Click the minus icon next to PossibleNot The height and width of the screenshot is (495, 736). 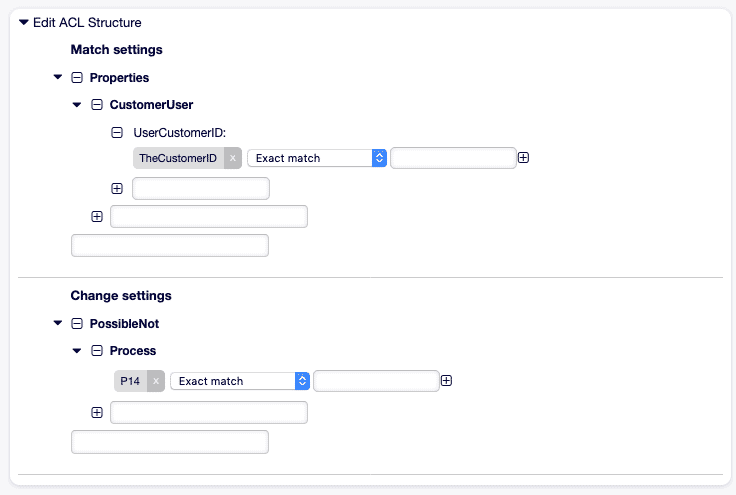tap(77, 324)
